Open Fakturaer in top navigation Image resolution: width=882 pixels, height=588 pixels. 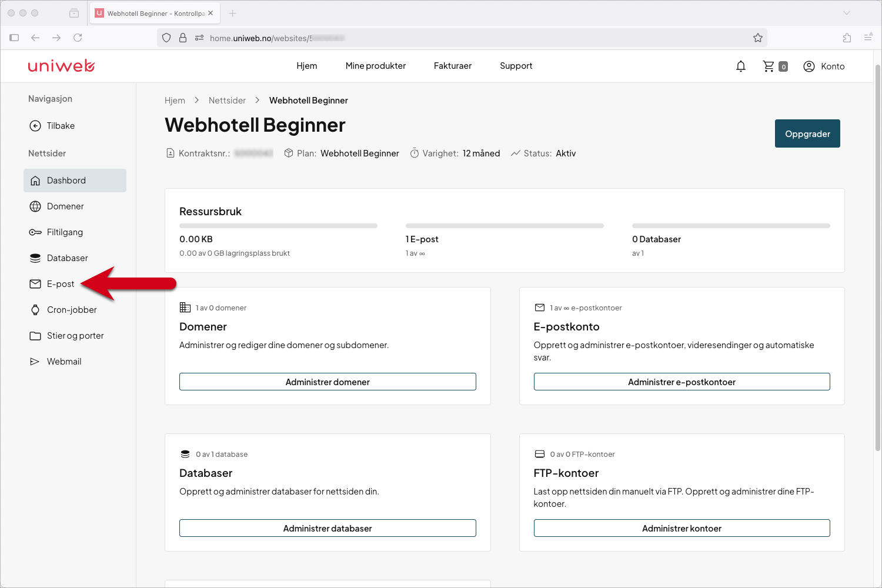pyautogui.click(x=453, y=66)
